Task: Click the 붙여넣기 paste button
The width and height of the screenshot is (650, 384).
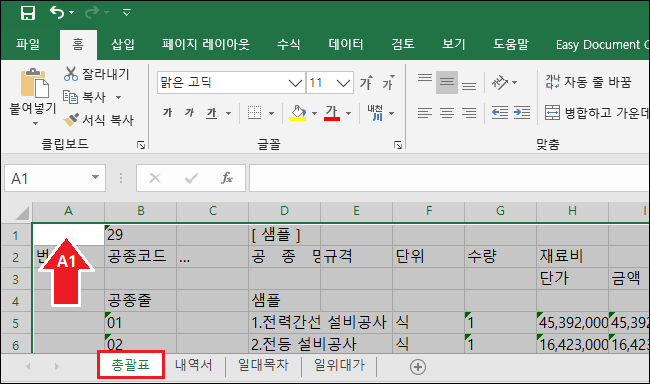Action: tap(33, 96)
